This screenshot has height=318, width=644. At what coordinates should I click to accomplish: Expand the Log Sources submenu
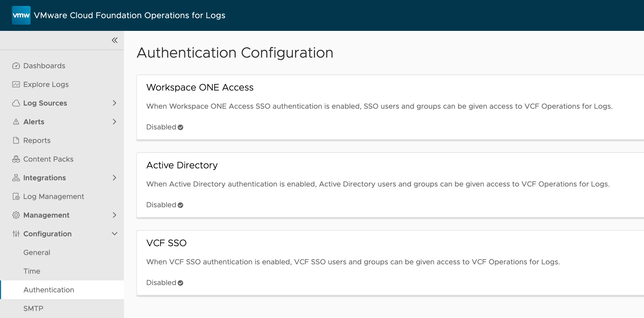click(115, 103)
